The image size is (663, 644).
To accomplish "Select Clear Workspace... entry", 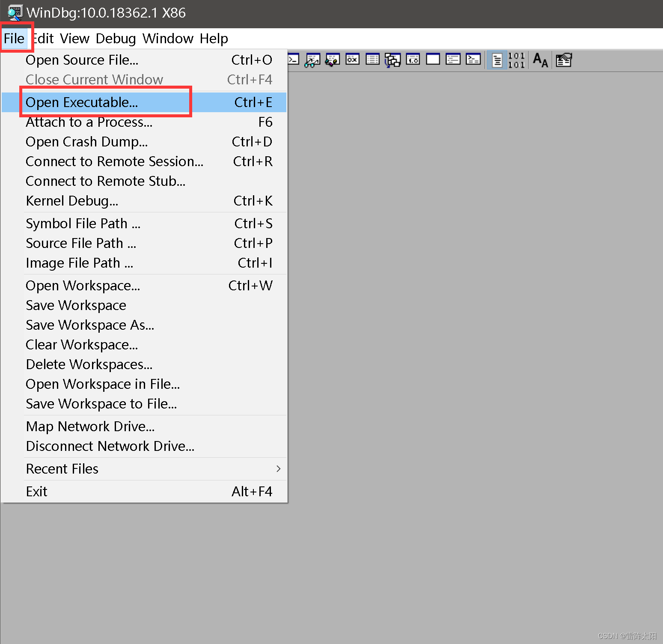I will click(144, 345).
